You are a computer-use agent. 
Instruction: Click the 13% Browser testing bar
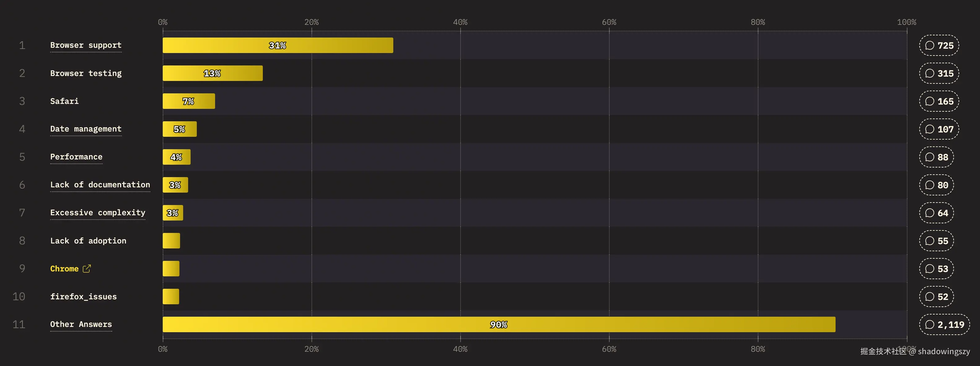212,73
